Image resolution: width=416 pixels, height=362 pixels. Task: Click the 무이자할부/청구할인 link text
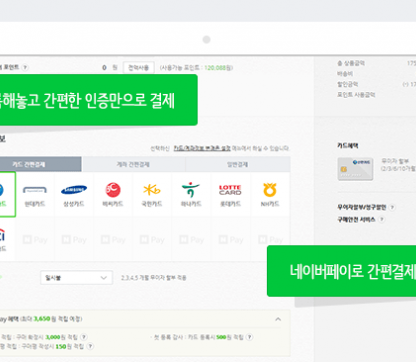click(x=362, y=207)
